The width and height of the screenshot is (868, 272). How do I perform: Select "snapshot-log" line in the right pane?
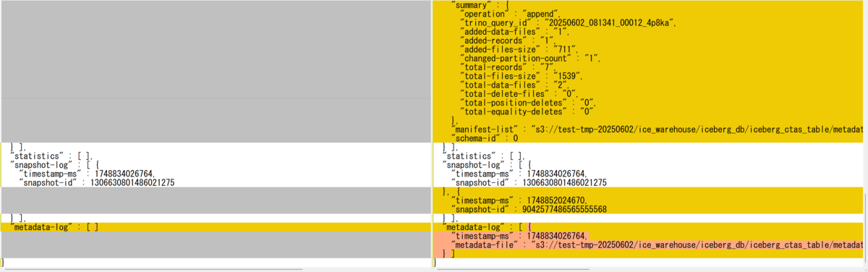pos(488,164)
